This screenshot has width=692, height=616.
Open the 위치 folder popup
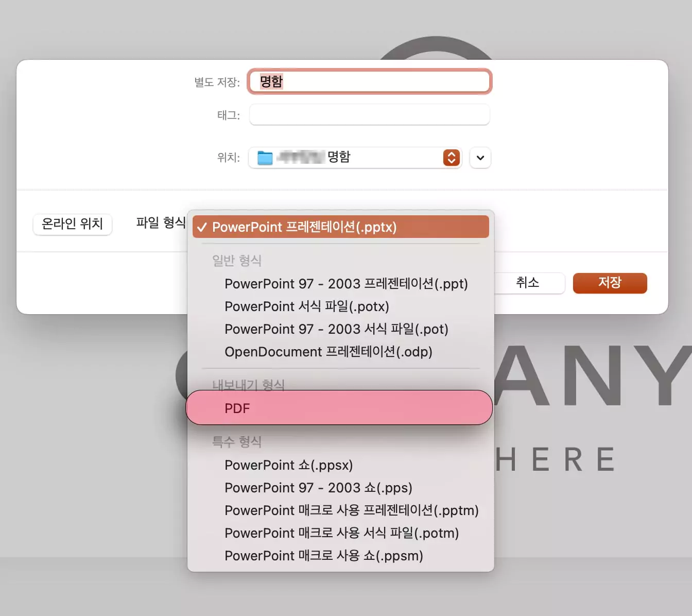(x=355, y=158)
